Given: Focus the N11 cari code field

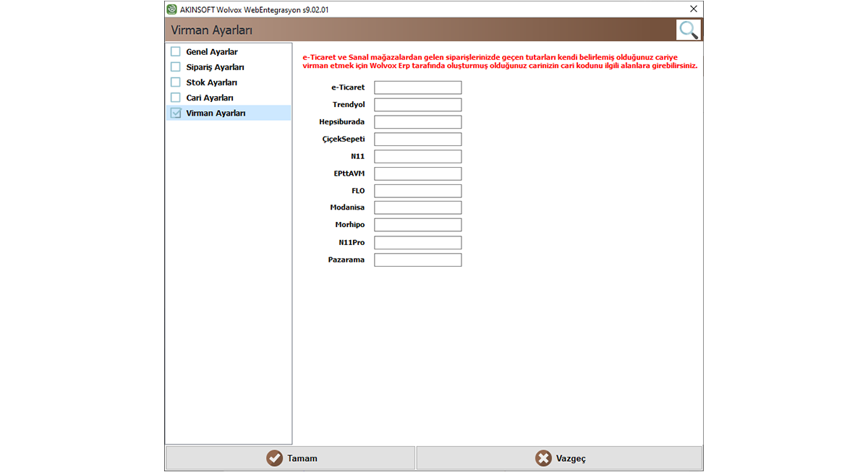Looking at the screenshot, I should tap(417, 157).
